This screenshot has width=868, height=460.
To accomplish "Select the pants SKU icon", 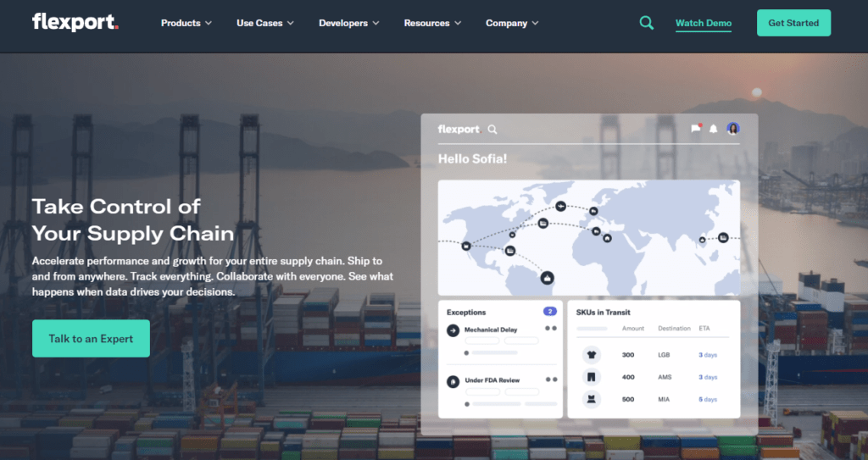I will point(591,377).
